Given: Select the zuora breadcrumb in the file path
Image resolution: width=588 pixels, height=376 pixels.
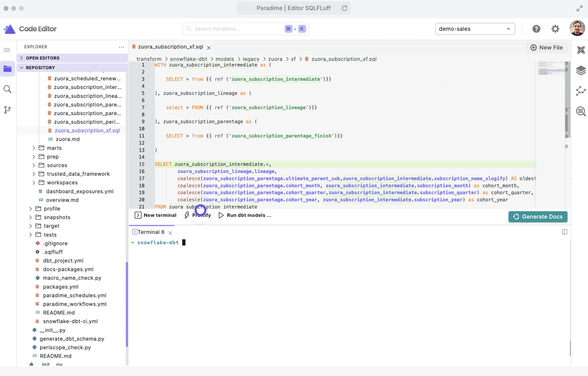Looking at the screenshot, I should (x=275, y=59).
